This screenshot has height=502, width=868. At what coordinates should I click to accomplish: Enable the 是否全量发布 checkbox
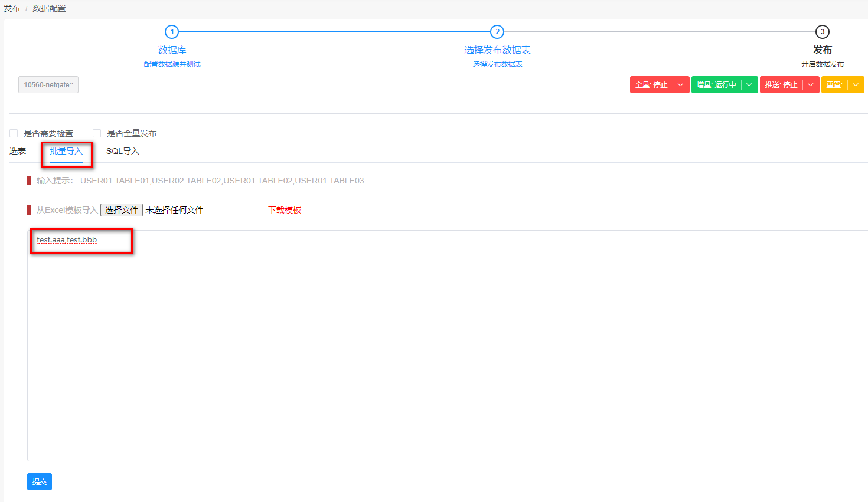[97, 133]
